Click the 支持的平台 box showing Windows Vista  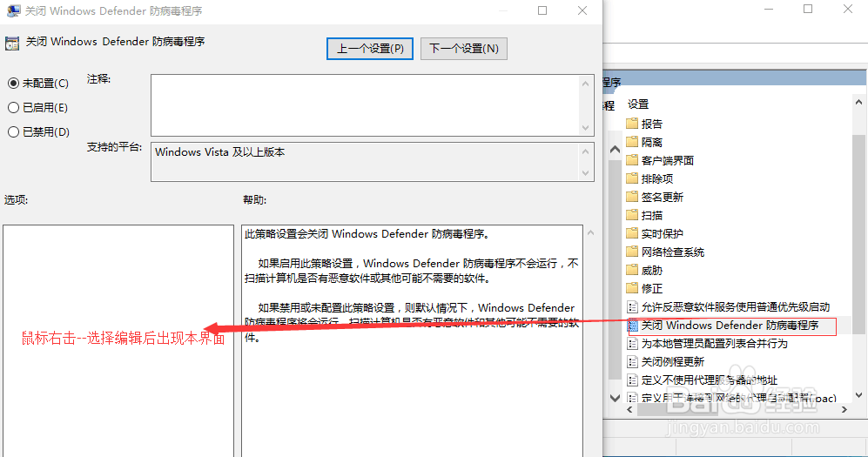pos(366,162)
